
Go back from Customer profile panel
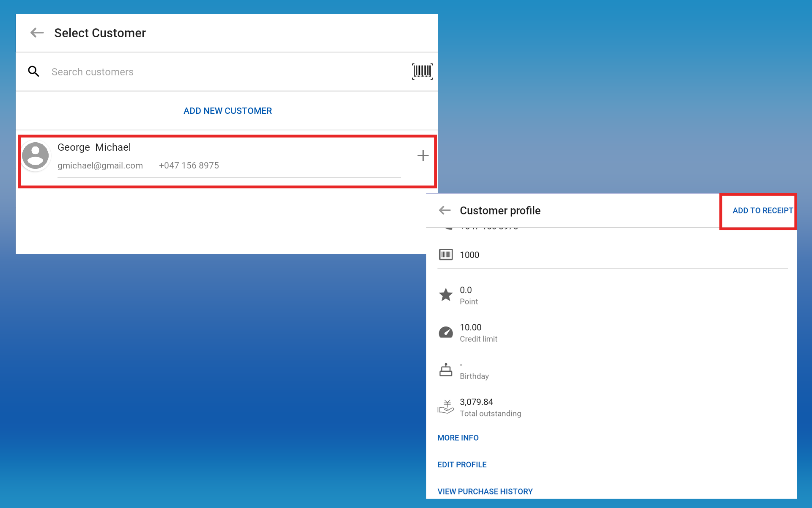click(x=445, y=210)
